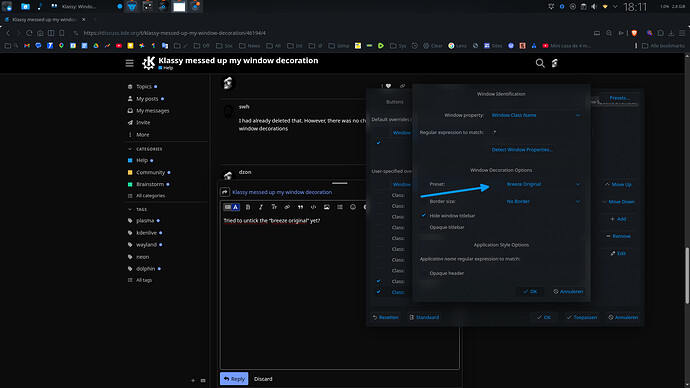Click the heading text size button in the editor

[x=274, y=207]
